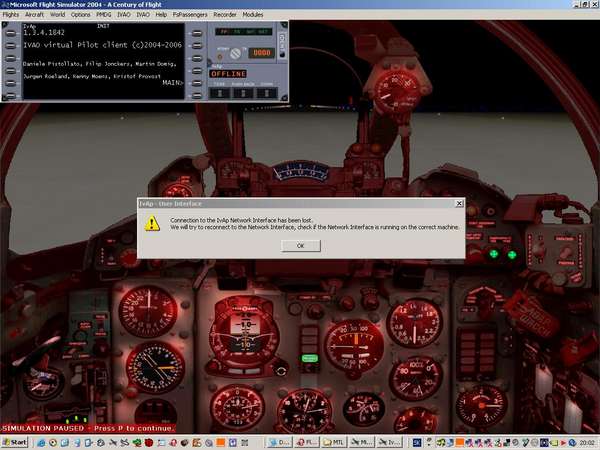Click the small ident button left of transponder knob
Image resolution: width=600 pixels, height=450 pixels.
click(x=220, y=57)
